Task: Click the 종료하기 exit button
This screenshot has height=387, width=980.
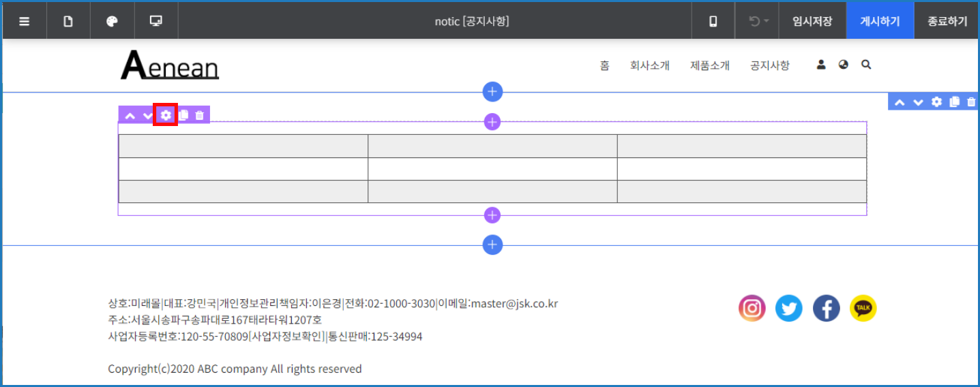Action: [947, 21]
